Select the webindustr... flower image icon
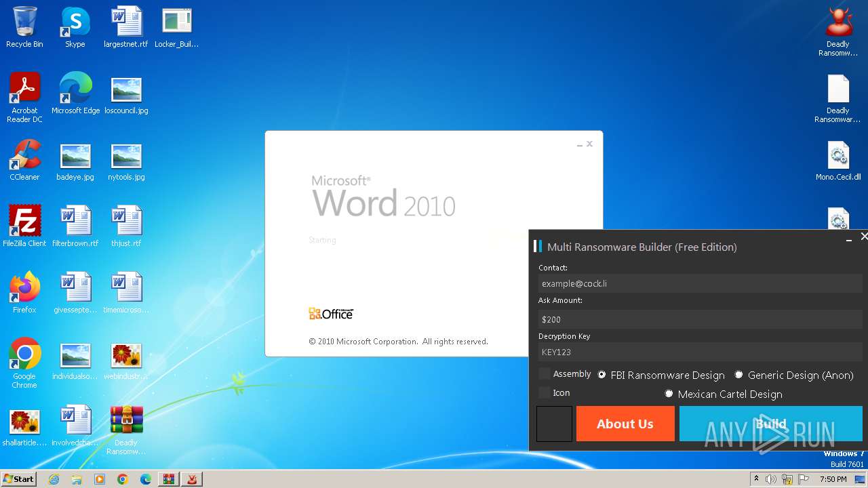868x488 pixels. [x=126, y=359]
